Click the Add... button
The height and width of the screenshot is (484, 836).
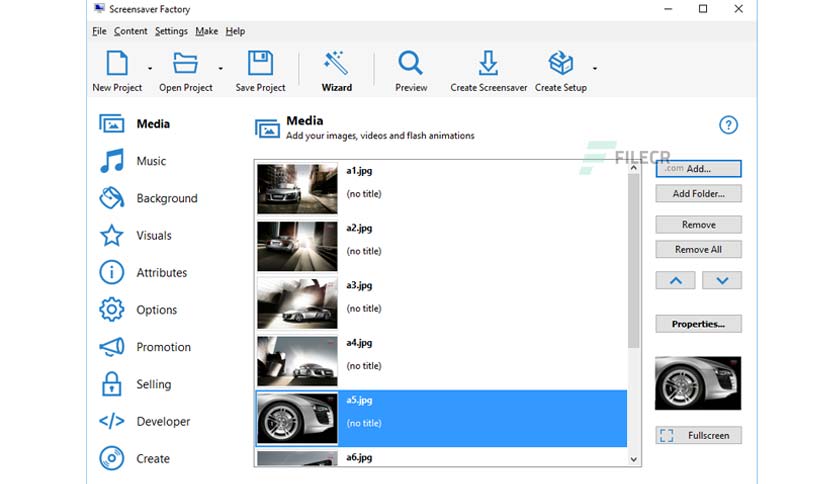(698, 169)
